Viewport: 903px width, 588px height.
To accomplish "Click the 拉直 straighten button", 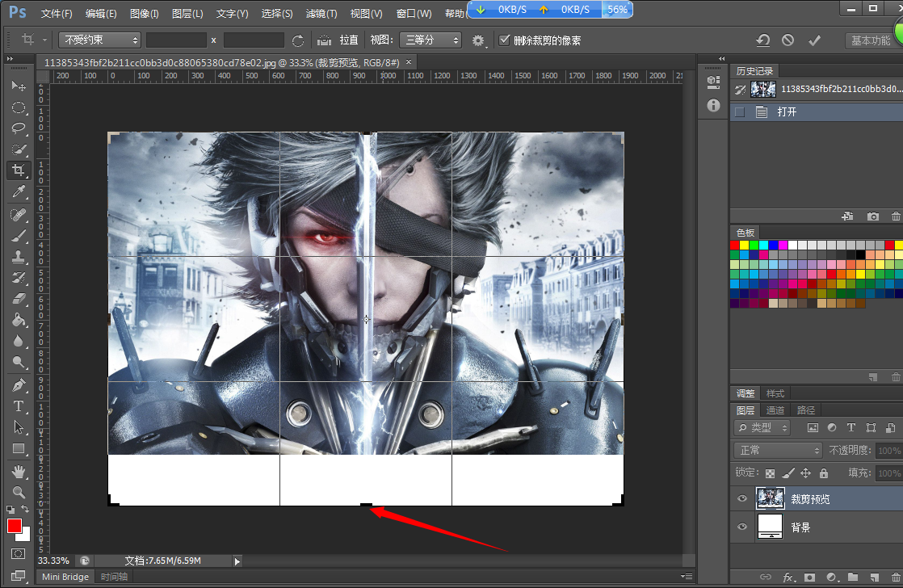I will pyautogui.click(x=338, y=40).
